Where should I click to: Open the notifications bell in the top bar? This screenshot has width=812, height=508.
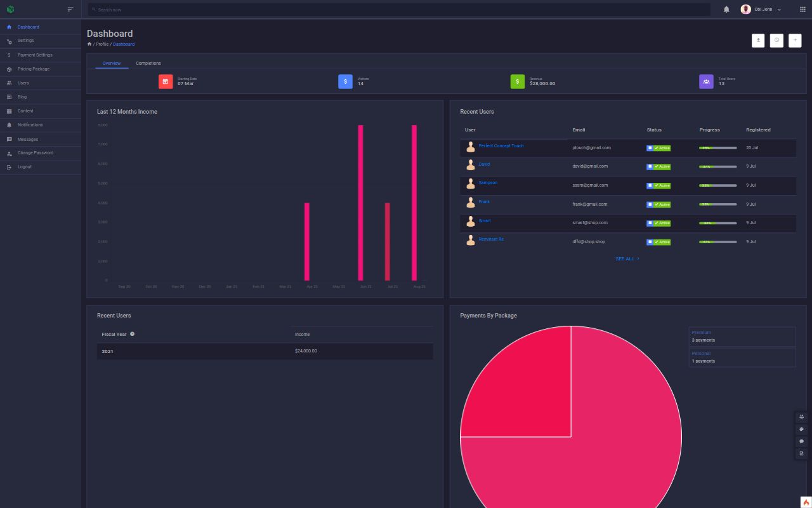click(726, 10)
